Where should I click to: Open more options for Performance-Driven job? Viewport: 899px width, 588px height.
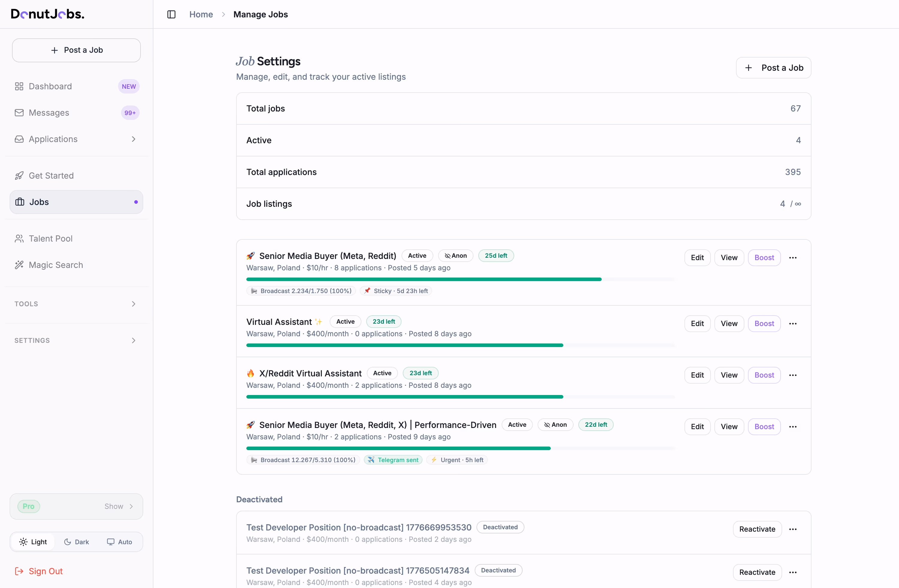pos(793,427)
